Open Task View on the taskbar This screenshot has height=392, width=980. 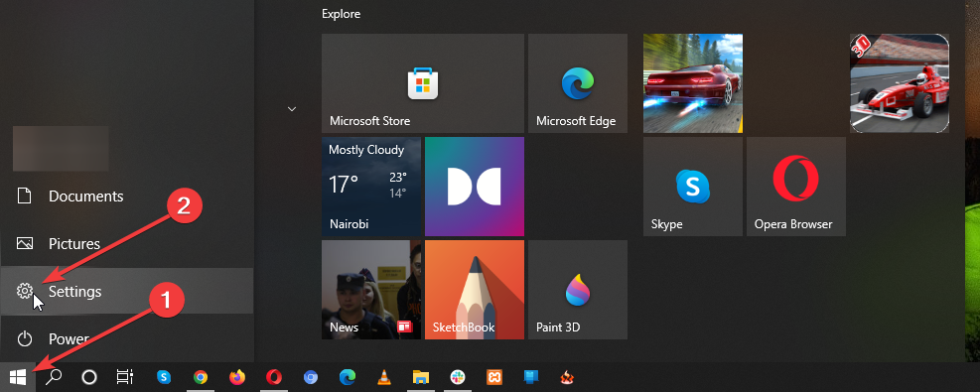125,376
